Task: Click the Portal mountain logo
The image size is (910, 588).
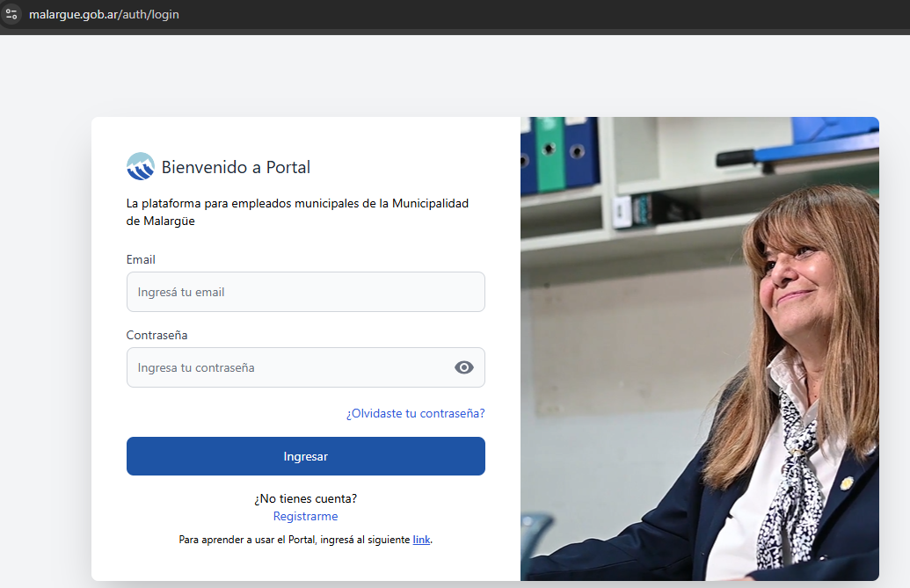Action: point(141,167)
